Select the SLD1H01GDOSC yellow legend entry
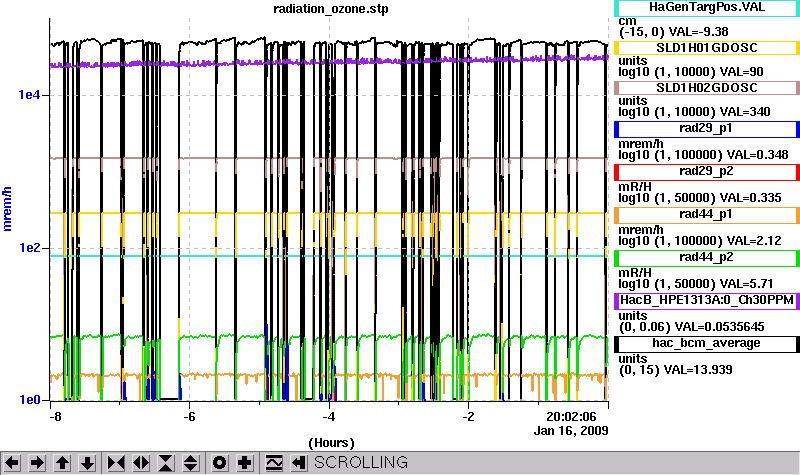This screenshot has height=475, width=800. [707, 47]
